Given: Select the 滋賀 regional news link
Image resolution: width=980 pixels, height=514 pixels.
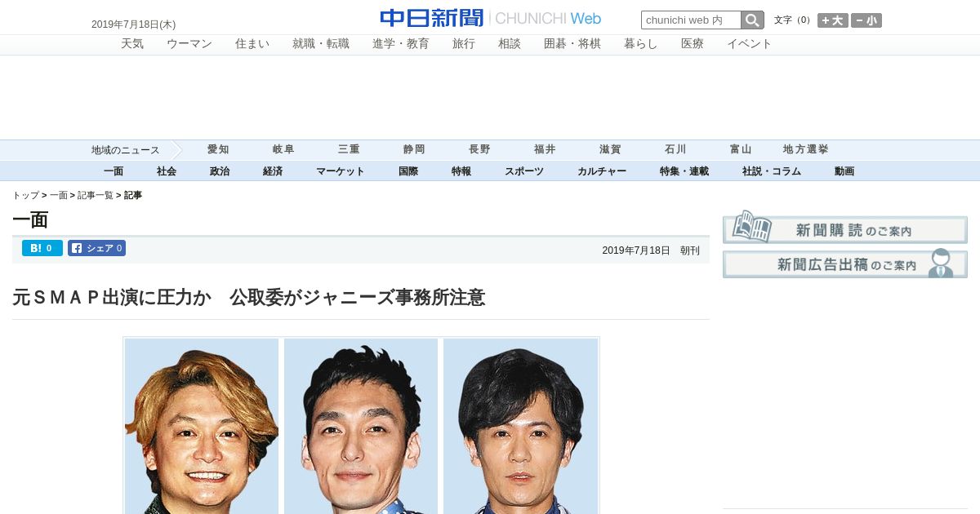Looking at the screenshot, I should [x=610, y=149].
